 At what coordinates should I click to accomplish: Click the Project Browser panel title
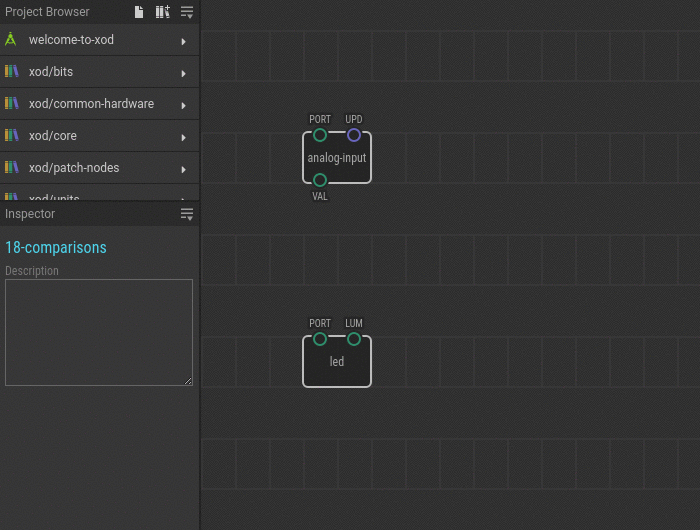47,12
